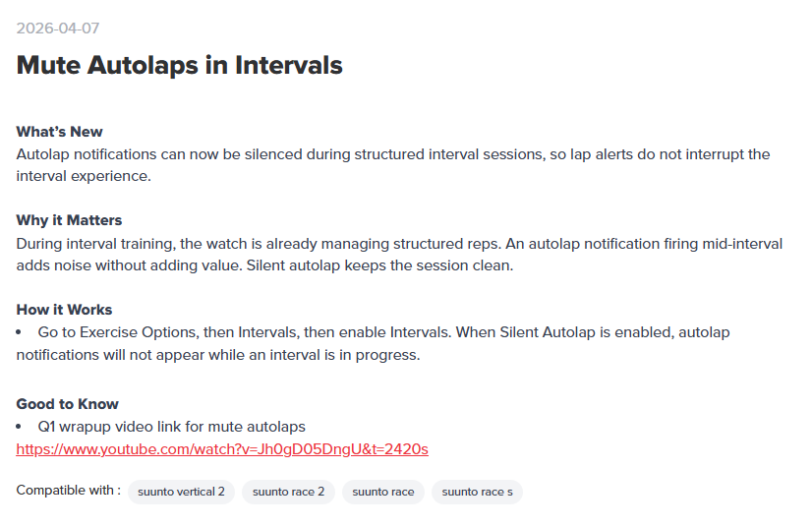
Task: Click the Good to Know heading
Action: pyautogui.click(x=67, y=404)
